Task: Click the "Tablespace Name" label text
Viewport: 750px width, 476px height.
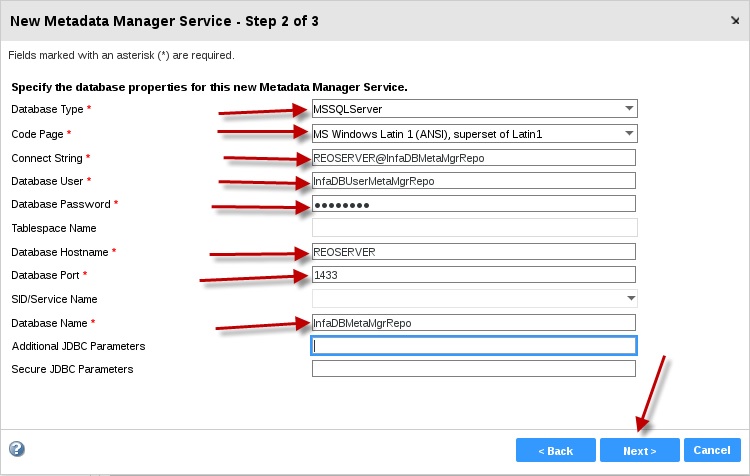Action: (x=54, y=228)
